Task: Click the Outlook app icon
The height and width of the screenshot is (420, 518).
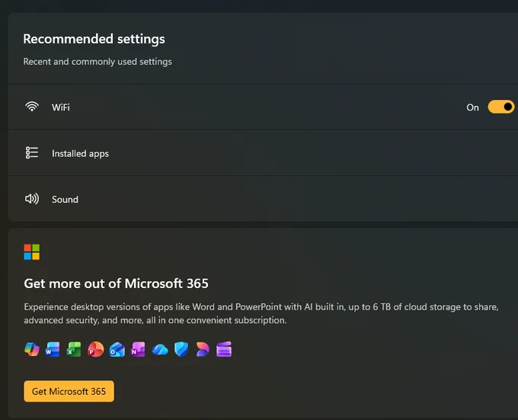Action: pos(117,350)
